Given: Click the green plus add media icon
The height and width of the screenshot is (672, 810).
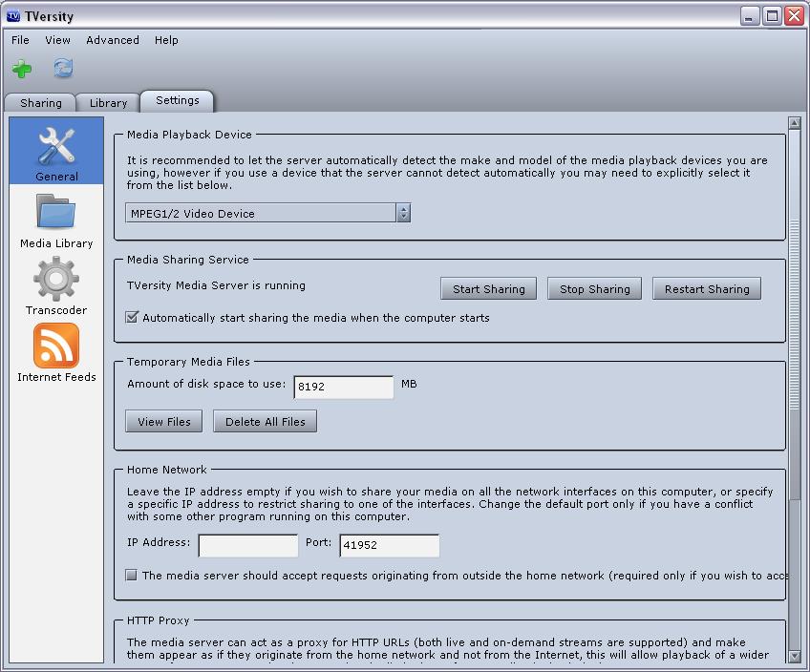Looking at the screenshot, I should click(22, 69).
